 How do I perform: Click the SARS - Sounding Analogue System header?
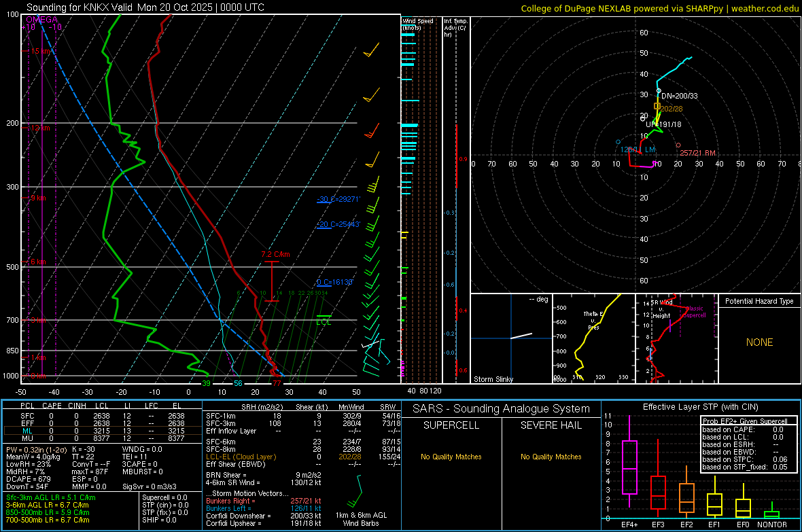(x=502, y=409)
